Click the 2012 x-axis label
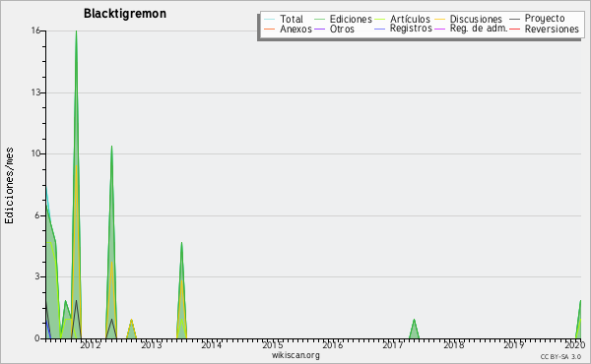Viewport: 591px width, 364px height. (x=91, y=344)
